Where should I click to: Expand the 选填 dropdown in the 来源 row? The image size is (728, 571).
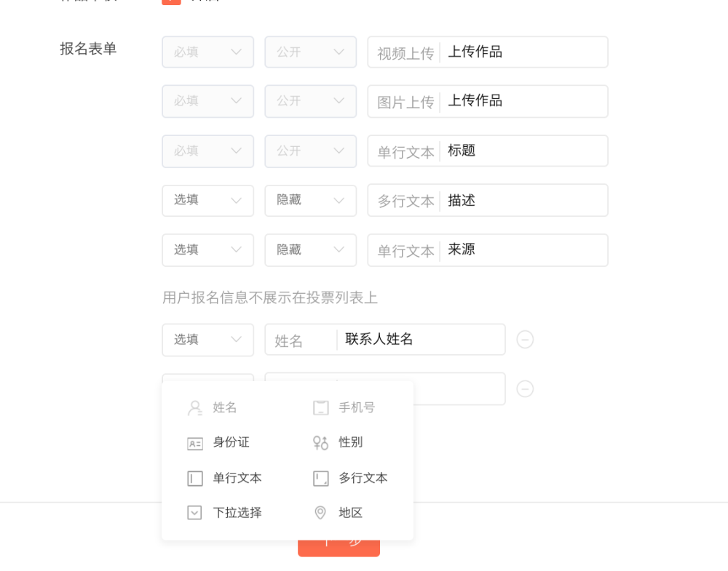click(207, 249)
